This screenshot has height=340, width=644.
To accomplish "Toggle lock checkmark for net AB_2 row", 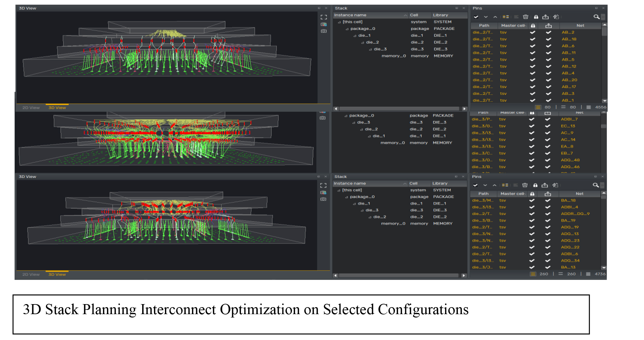I will (533, 32).
